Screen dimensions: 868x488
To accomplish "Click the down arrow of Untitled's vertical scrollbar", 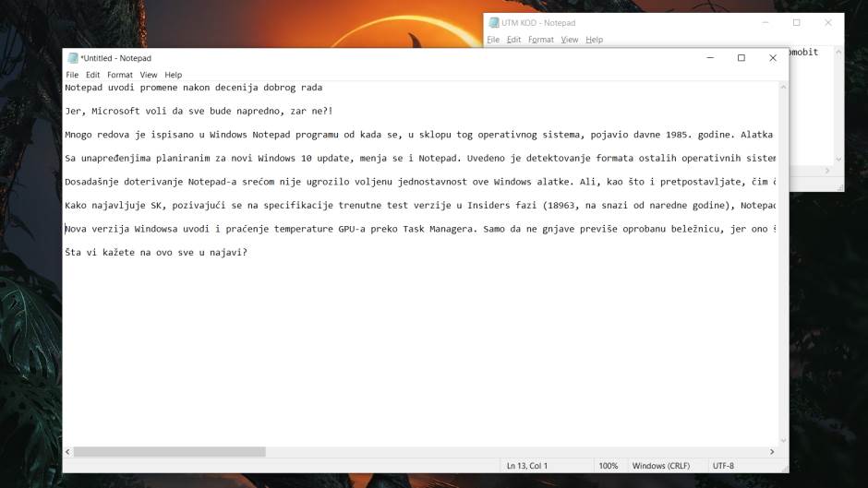I will coord(783,440).
